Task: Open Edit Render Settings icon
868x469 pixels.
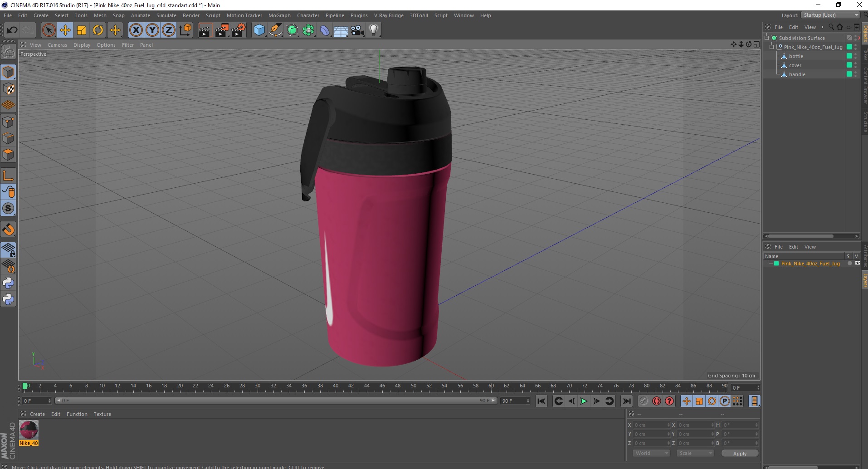Action: point(239,30)
